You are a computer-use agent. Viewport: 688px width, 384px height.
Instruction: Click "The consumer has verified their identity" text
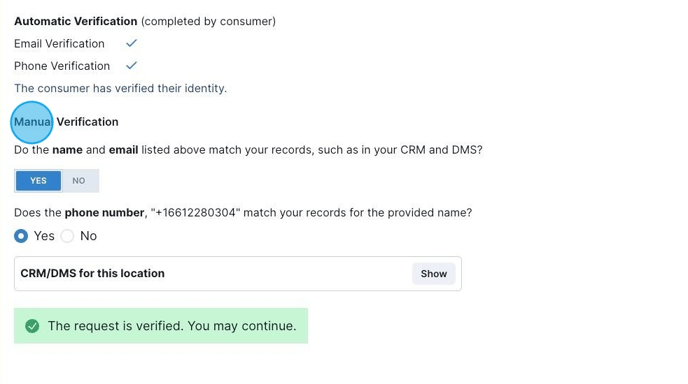pos(121,88)
